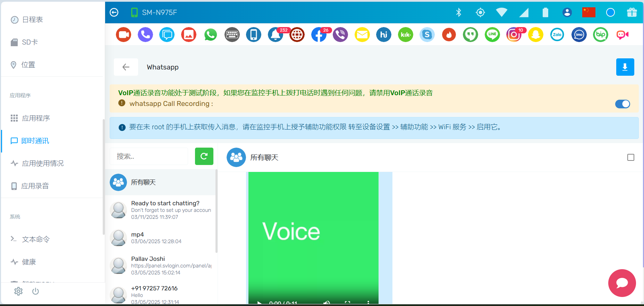Click the sidebar vertical scrollbar
Screen dimensions: 644x306
(103, 177)
